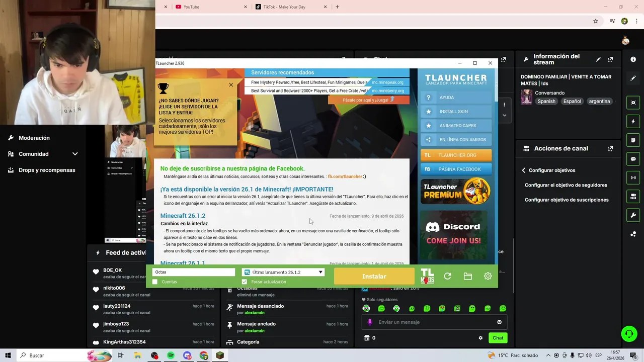Click TLauncher's refresh arrow icon
644x362 pixels.
coord(447,276)
